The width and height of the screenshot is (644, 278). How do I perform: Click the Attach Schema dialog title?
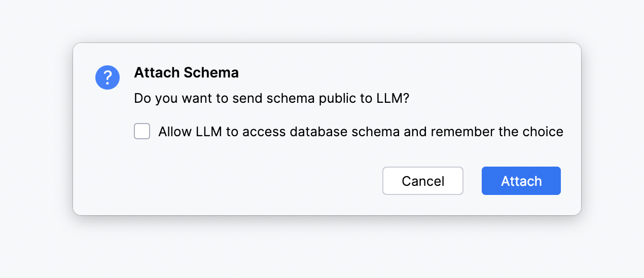click(x=186, y=73)
